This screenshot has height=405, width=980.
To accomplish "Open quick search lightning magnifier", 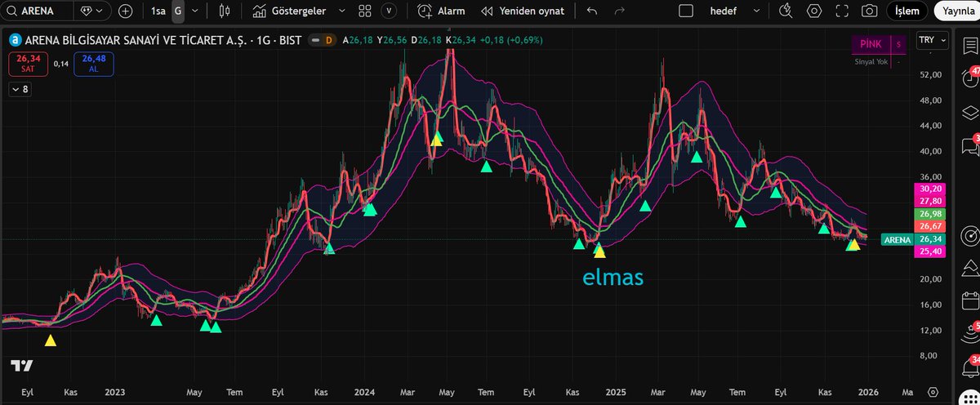I will [x=786, y=11].
